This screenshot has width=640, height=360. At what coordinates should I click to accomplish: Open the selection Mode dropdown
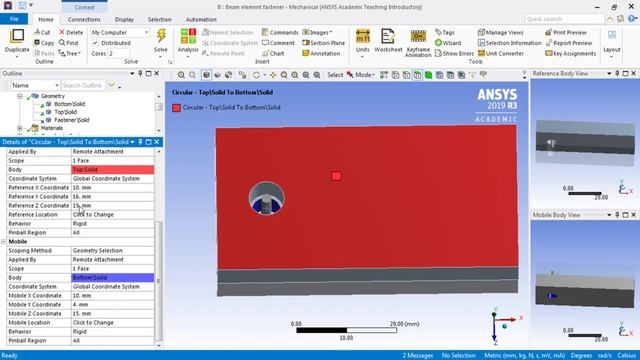pyautogui.click(x=361, y=75)
